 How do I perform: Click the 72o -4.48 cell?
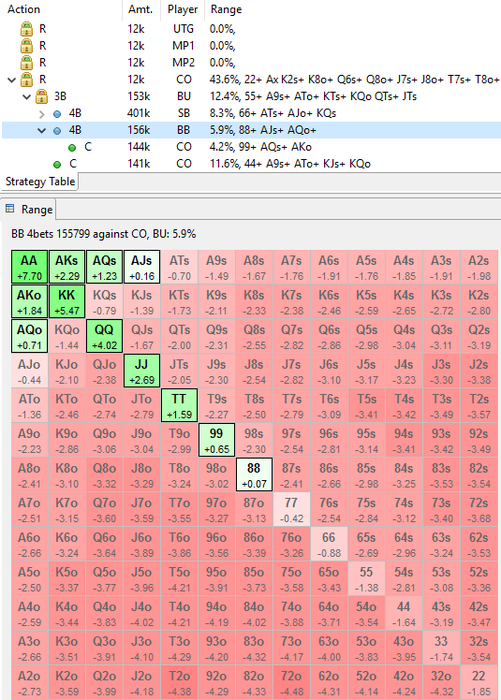[x=291, y=683]
